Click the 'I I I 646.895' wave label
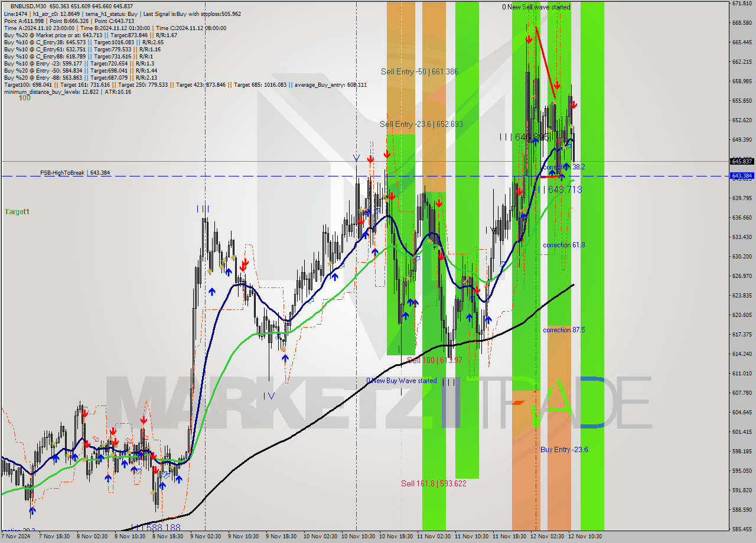The width and height of the screenshot is (756, 543). [x=524, y=137]
